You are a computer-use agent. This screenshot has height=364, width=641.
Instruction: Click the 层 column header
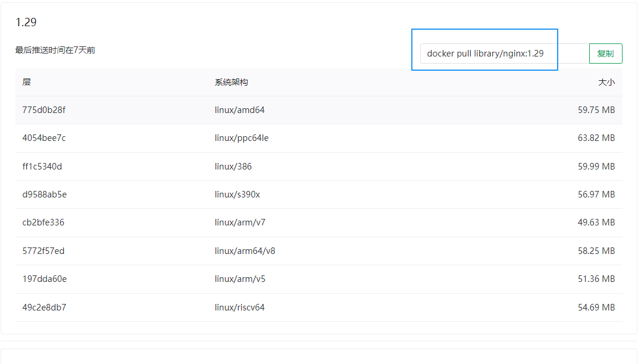27,82
